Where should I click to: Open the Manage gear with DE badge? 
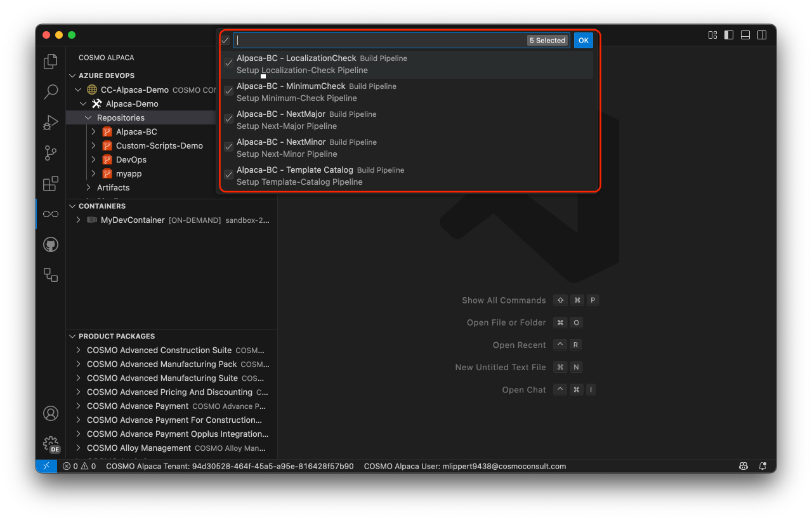(50, 444)
